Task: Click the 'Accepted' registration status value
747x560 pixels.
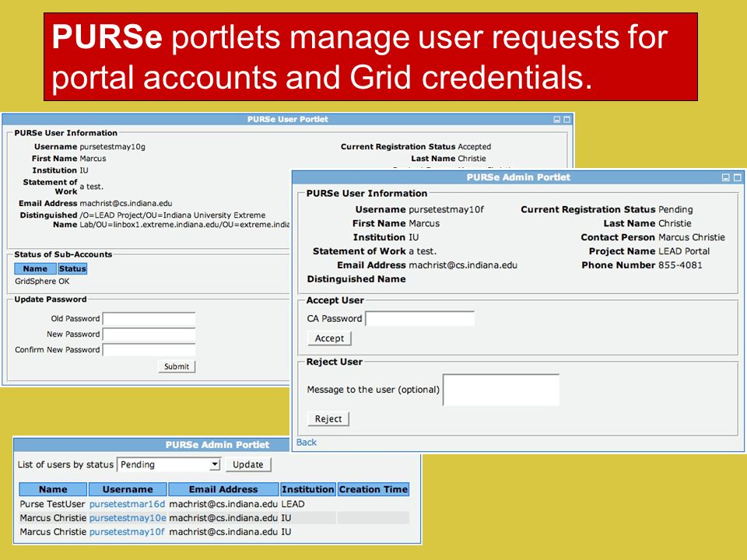Action: tap(474, 147)
